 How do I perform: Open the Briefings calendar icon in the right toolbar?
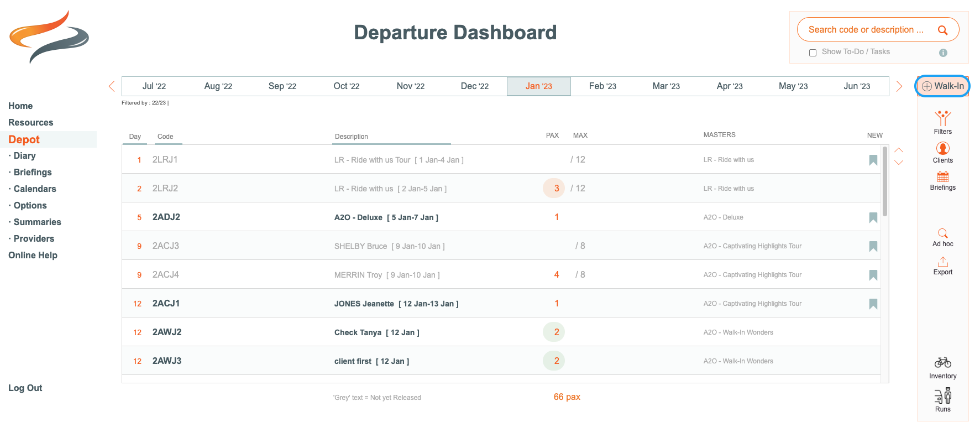[942, 177]
